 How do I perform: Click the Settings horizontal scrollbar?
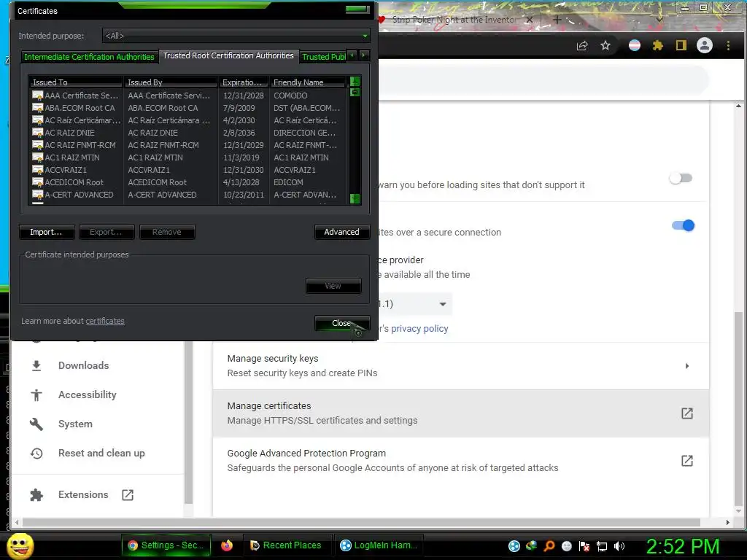click(361, 522)
